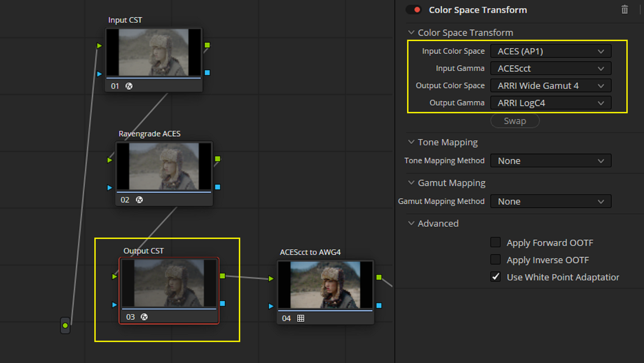
Task: Click the FX badge on node 02
Action: (139, 200)
